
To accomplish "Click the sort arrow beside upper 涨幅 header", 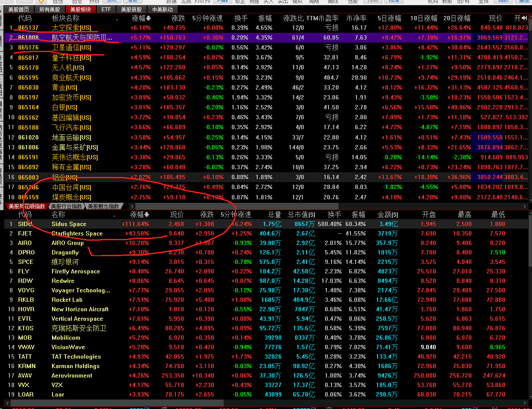I will point(148,19).
